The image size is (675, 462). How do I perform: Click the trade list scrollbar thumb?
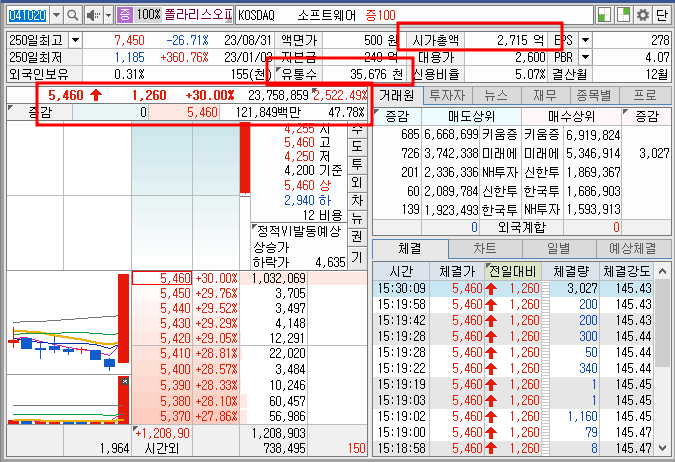pyautogui.click(x=663, y=323)
